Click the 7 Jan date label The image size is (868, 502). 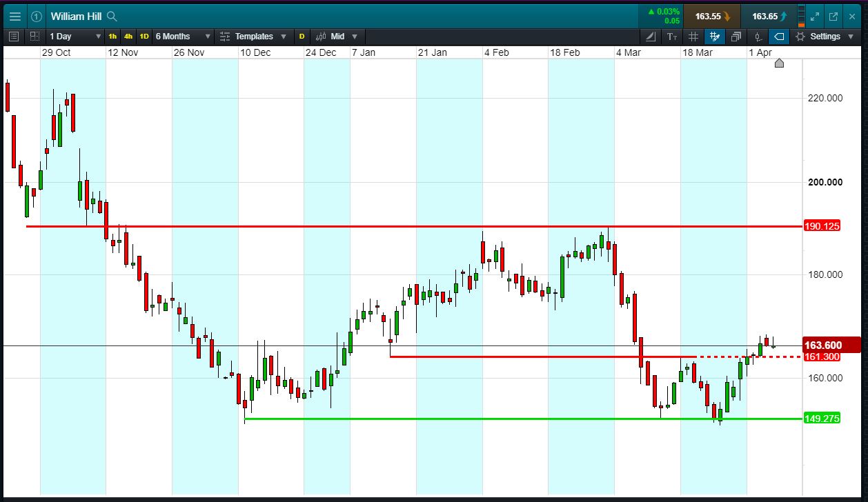coord(364,52)
